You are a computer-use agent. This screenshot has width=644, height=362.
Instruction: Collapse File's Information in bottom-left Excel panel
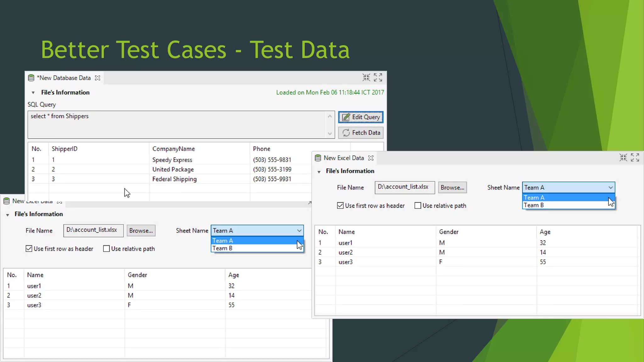(8, 215)
